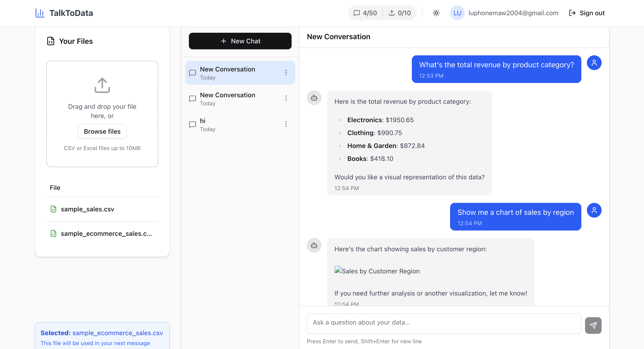Open options menu for second New Conversation
Image resolution: width=644 pixels, height=349 pixels.
286,98
